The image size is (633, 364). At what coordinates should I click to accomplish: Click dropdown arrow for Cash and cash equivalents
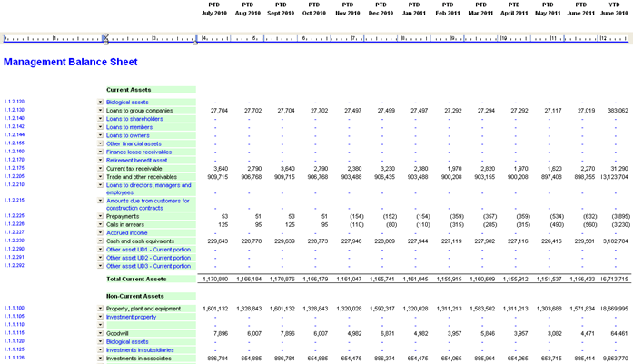pos(100,241)
